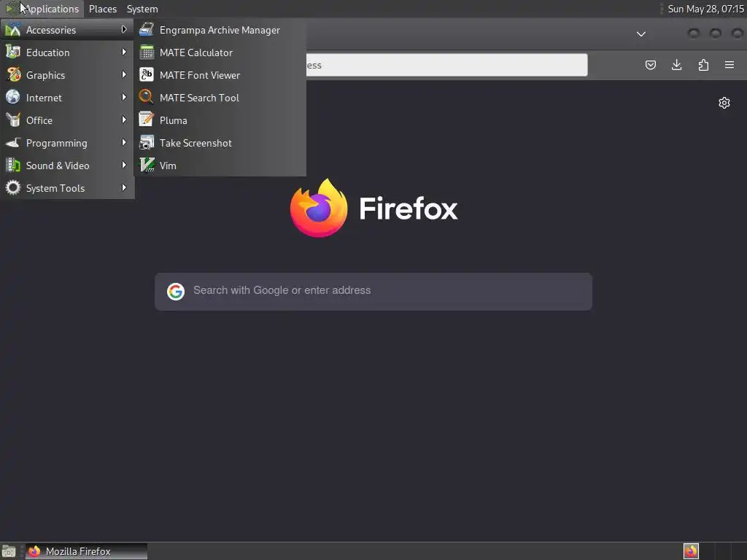This screenshot has height=560, width=747.
Task: Open the Places menu
Action: (103, 9)
